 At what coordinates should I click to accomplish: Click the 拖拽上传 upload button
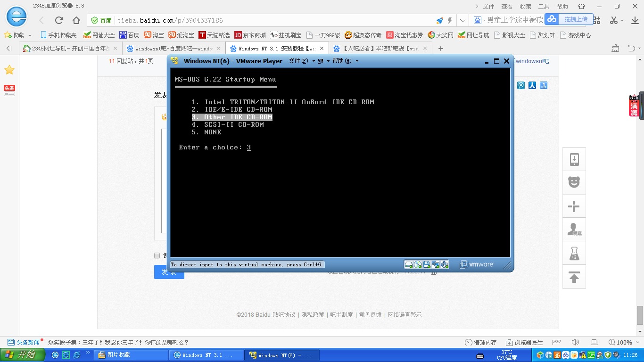[569, 19]
